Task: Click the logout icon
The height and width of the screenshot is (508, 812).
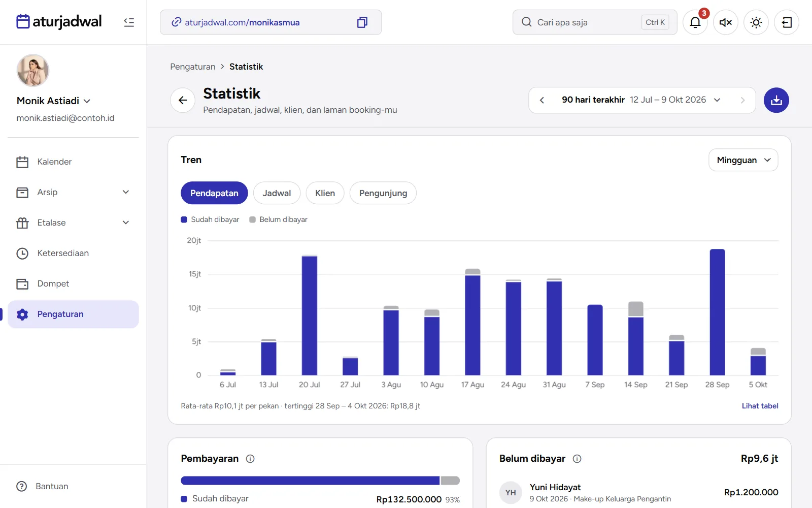Action: tap(787, 22)
